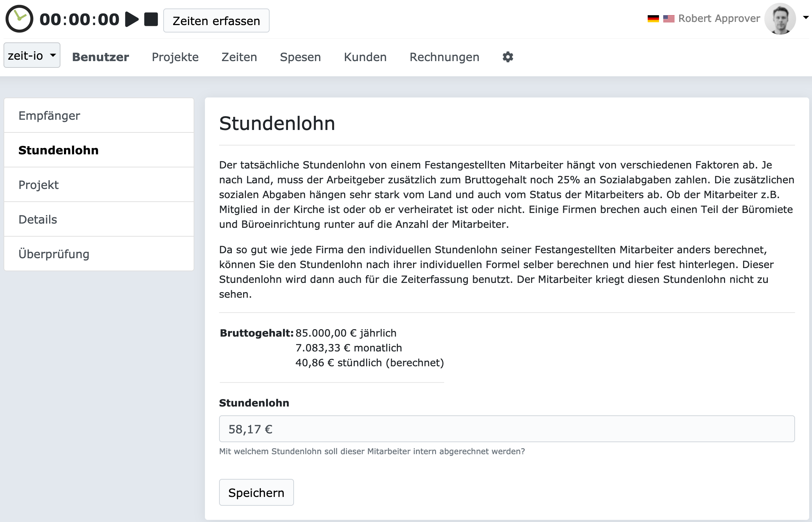The width and height of the screenshot is (812, 522).
Task: Expand the zeit-io workspace dropdown
Action: pyautogui.click(x=52, y=55)
